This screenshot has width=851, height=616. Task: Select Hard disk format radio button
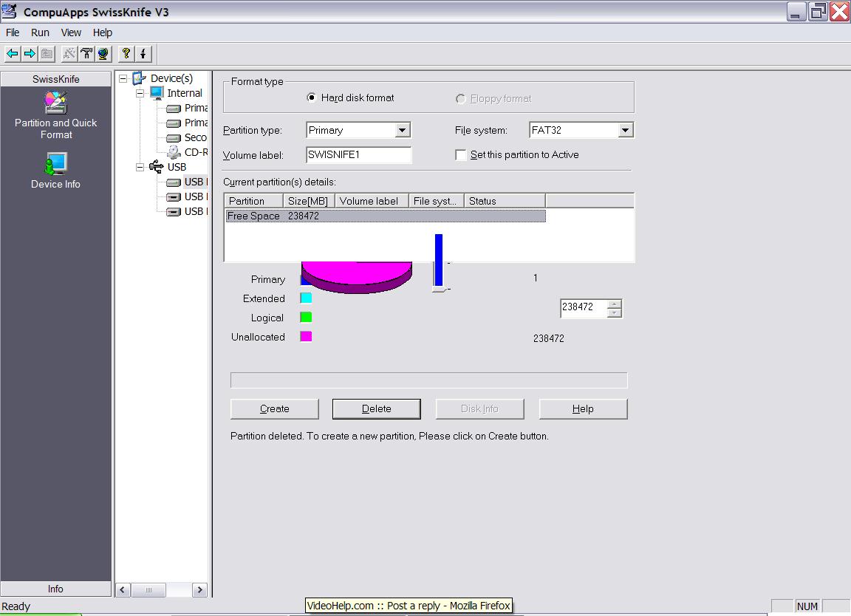coord(312,97)
